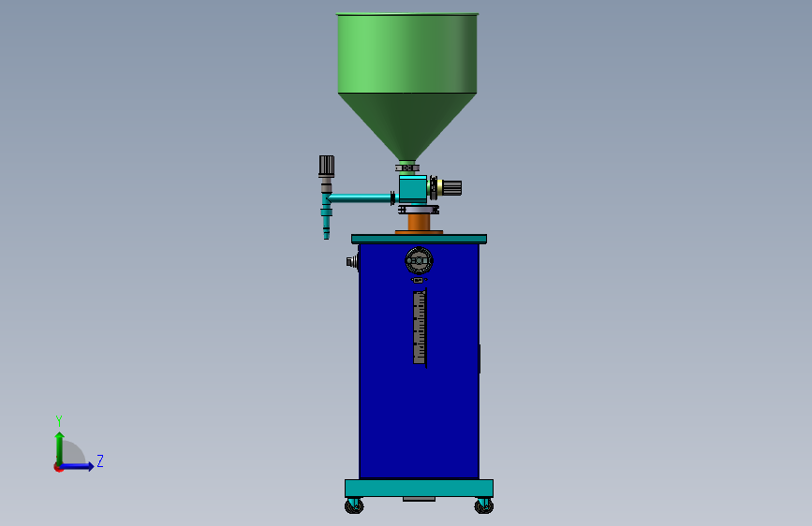Click the green Y axis of triad

[x=60, y=449]
